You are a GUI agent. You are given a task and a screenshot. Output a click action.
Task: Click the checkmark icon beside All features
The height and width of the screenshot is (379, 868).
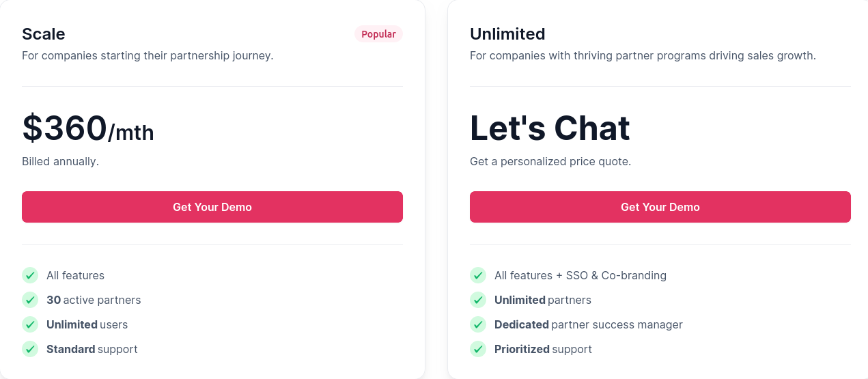(29, 275)
